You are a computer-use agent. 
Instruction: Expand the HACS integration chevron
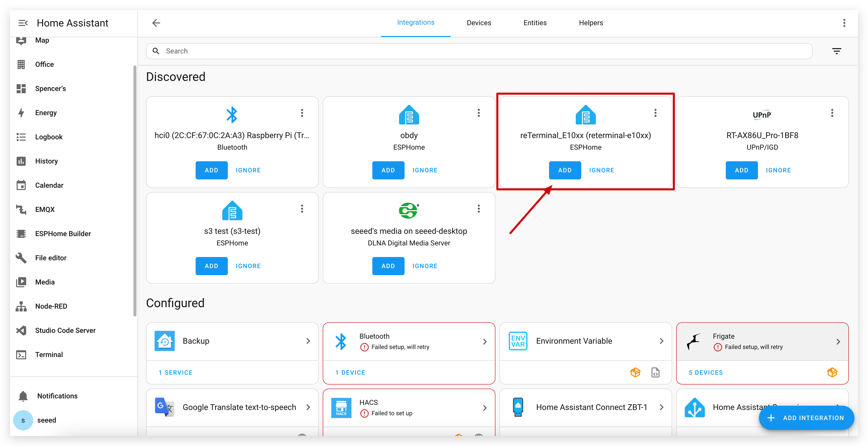(x=485, y=408)
